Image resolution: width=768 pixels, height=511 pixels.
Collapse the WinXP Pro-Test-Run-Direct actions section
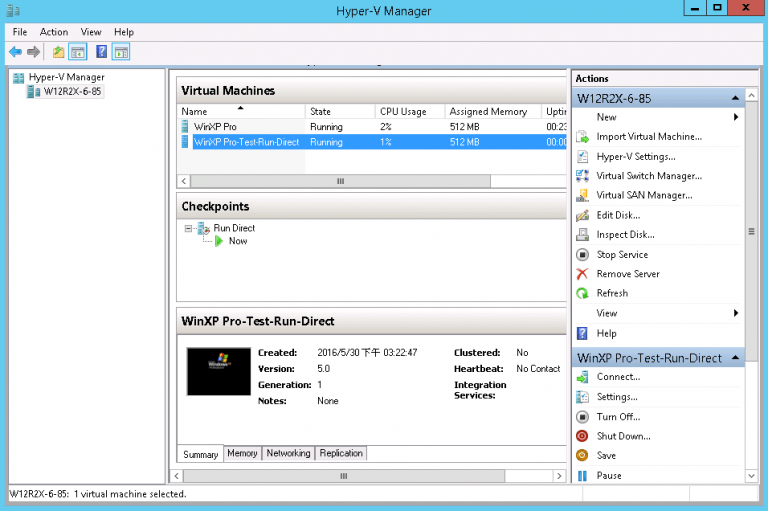tap(735, 358)
